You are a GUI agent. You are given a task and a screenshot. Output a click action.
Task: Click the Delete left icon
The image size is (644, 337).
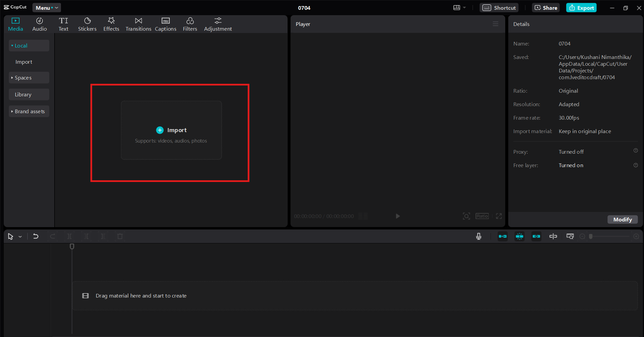[x=87, y=236]
